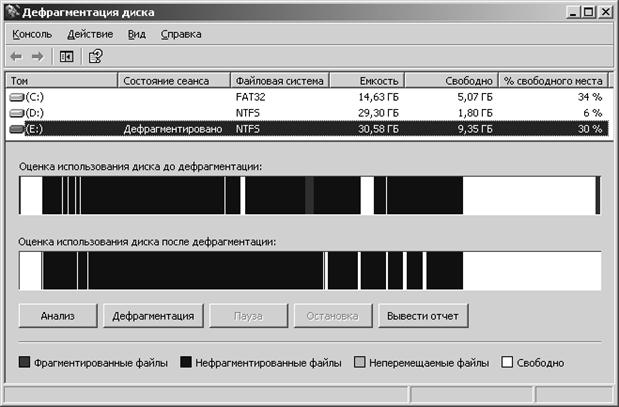Click the Back arrow toolbar icon
The image size is (619, 407).
pyautogui.click(x=16, y=57)
